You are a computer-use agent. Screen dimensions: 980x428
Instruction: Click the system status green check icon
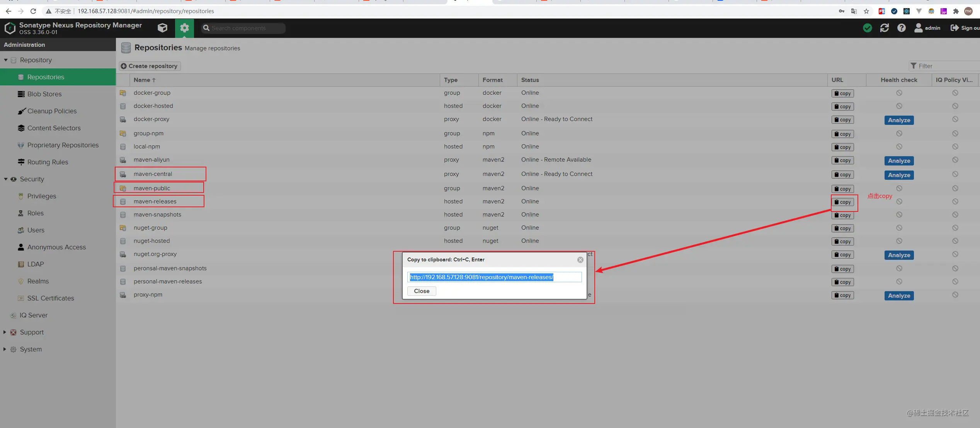[x=868, y=28]
